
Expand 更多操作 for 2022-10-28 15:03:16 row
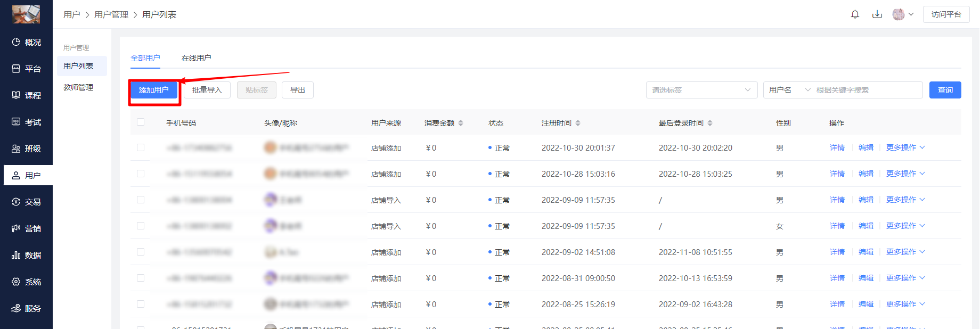pyautogui.click(x=905, y=174)
